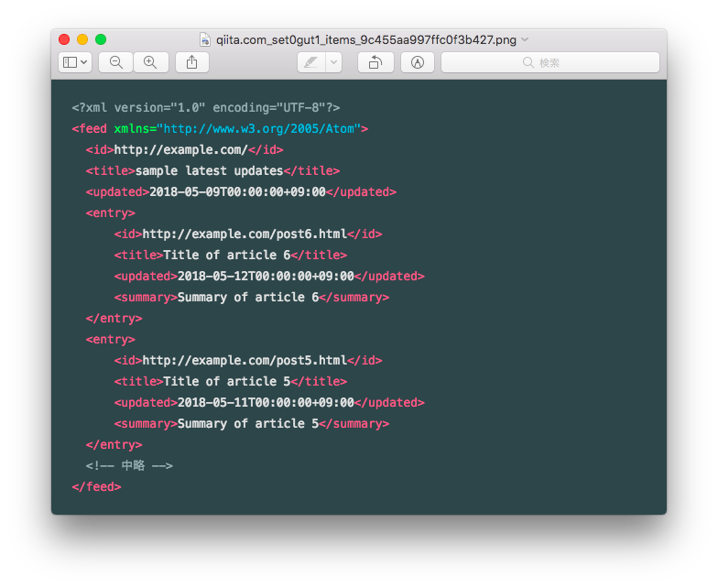
Task: Open the Share toolbar button
Action: (x=192, y=62)
